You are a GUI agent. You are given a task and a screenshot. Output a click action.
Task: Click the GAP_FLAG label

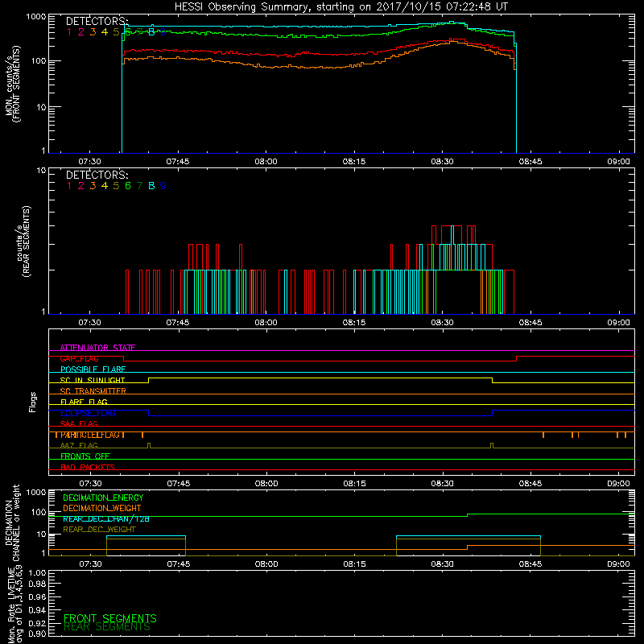79,358
